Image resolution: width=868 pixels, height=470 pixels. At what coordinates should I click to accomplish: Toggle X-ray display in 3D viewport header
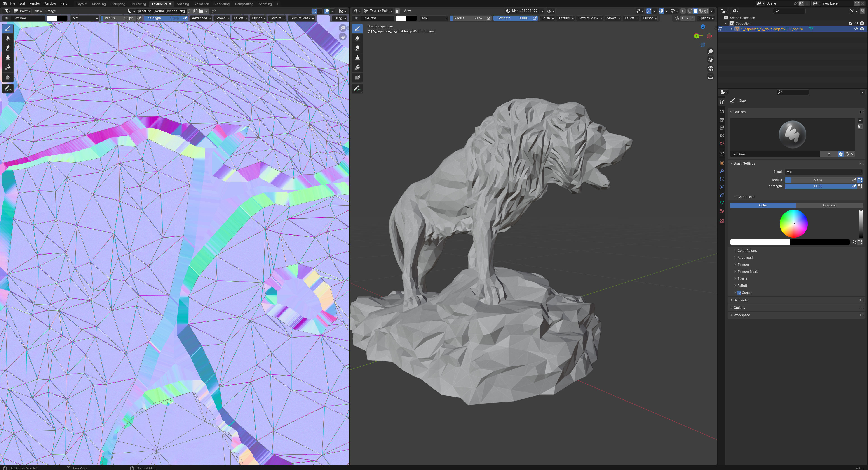[683, 11]
